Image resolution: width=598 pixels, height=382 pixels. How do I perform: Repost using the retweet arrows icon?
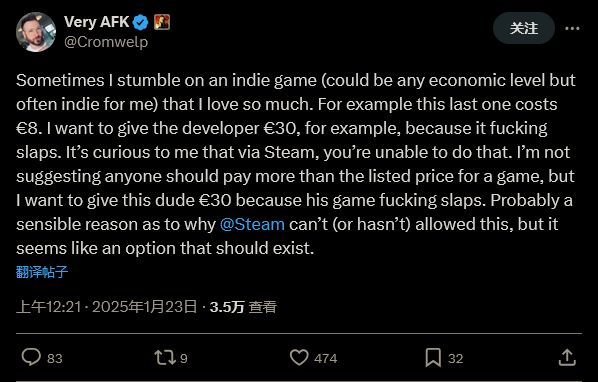tap(165, 358)
